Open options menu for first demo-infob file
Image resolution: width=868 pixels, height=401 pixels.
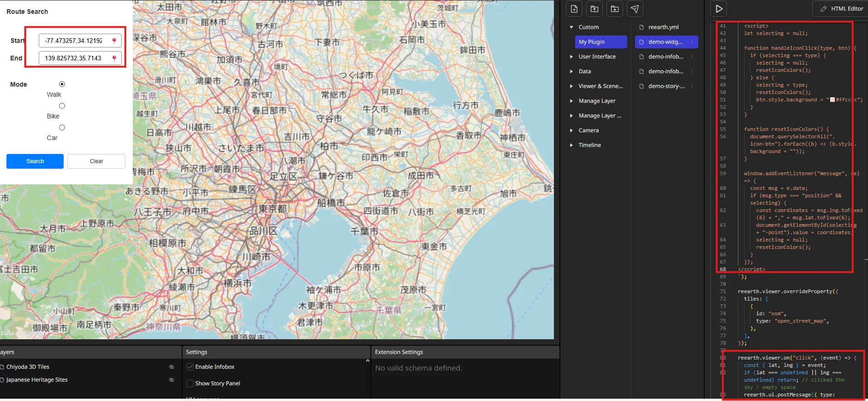pos(692,57)
